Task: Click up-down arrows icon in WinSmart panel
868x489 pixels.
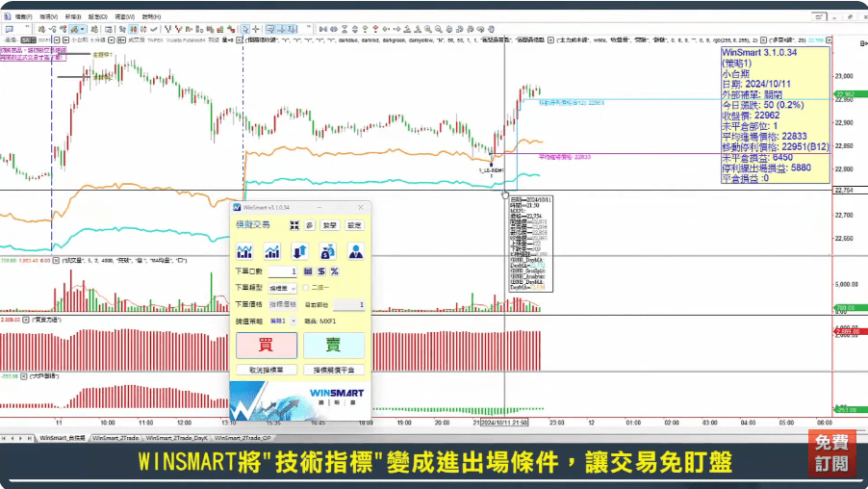Action: click(x=299, y=251)
